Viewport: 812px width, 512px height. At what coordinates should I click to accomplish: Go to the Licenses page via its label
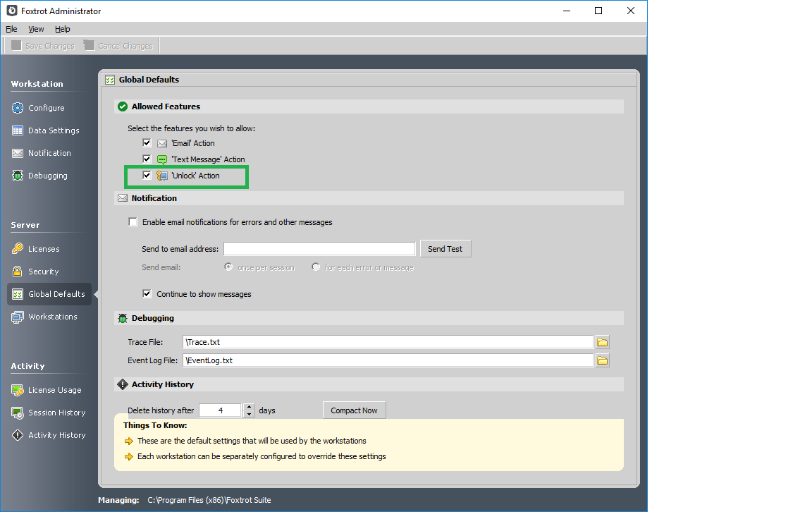click(x=44, y=249)
